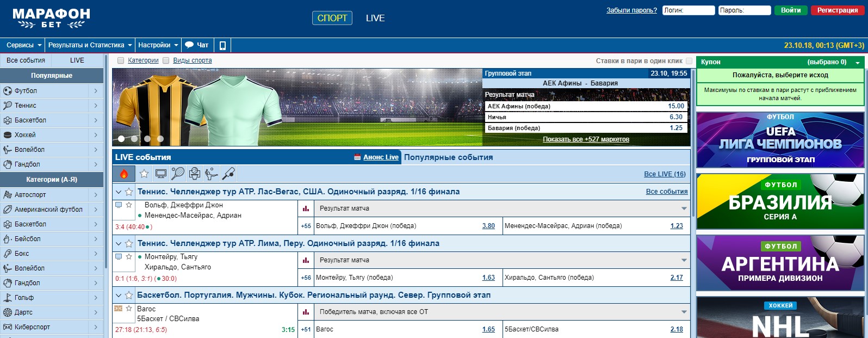Focus the Пароль input field
Viewport: 868px width, 338px height.
pyautogui.click(x=745, y=10)
